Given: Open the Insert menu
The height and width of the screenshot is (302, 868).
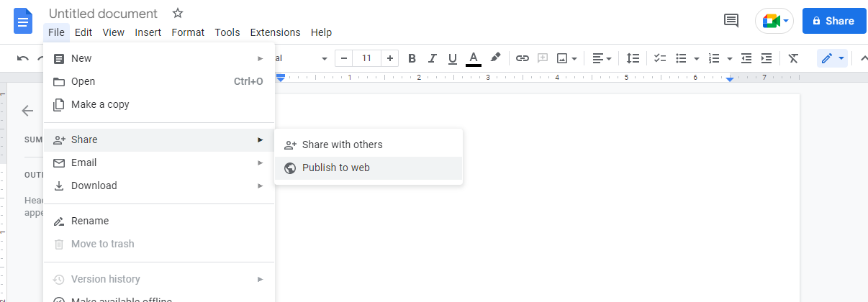Looking at the screenshot, I should pyautogui.click(x=148, y=32).
